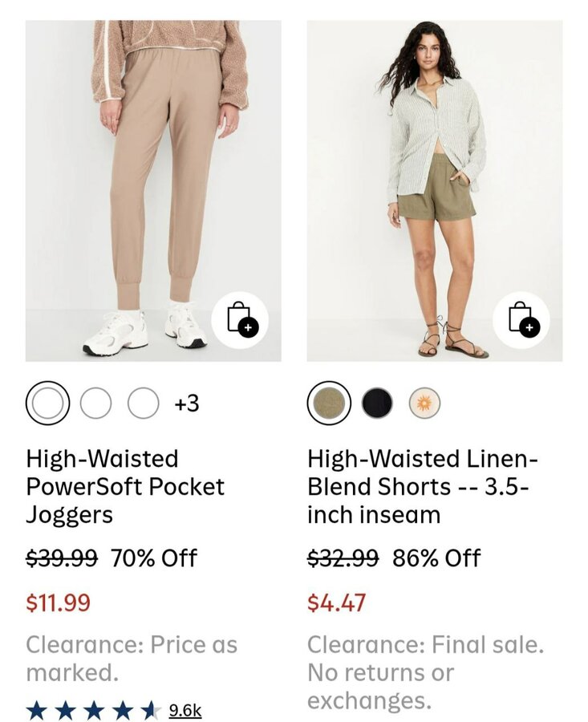Open High-Waisted Linen-Blend Shorts title link

(x=423, y=486)
